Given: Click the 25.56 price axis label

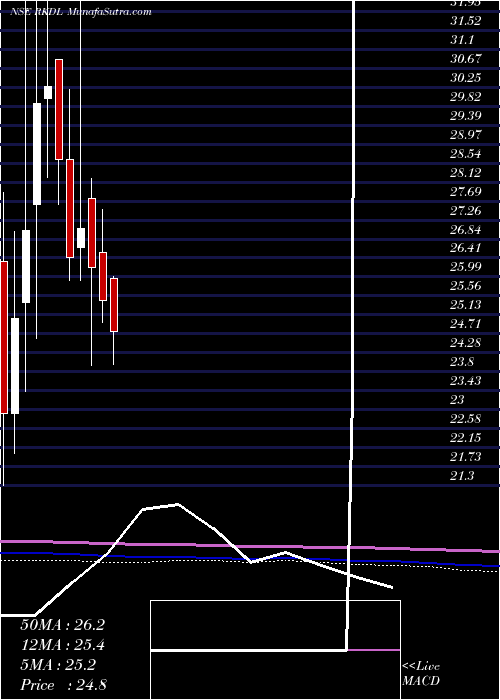Looking at the screenshot, I should coord(466,286).
